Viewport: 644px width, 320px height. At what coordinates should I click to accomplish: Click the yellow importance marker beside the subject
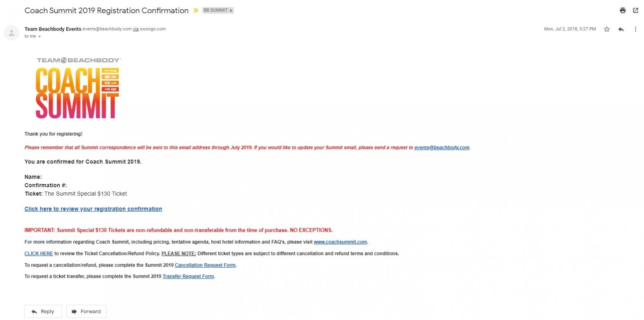[x=196, y=10]
